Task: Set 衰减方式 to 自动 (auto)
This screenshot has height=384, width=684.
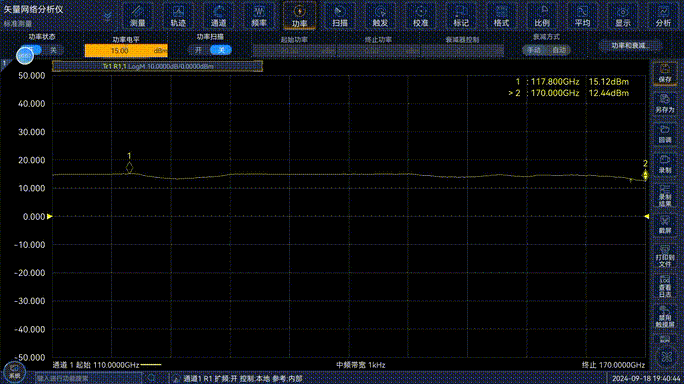Action: 559,50
